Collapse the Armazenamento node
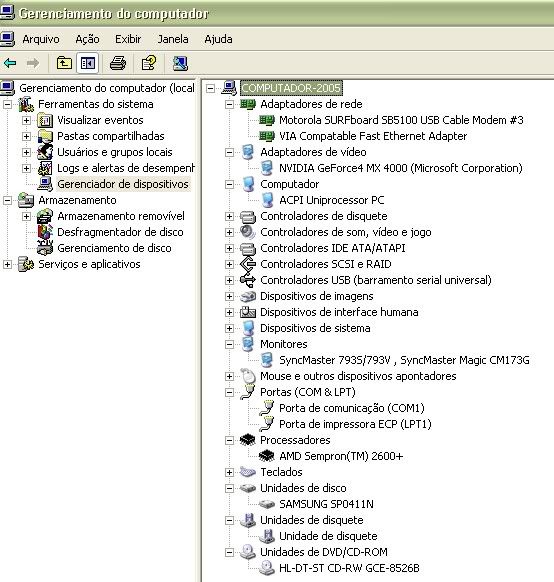The image size is (554, 582). click(7, 200)
